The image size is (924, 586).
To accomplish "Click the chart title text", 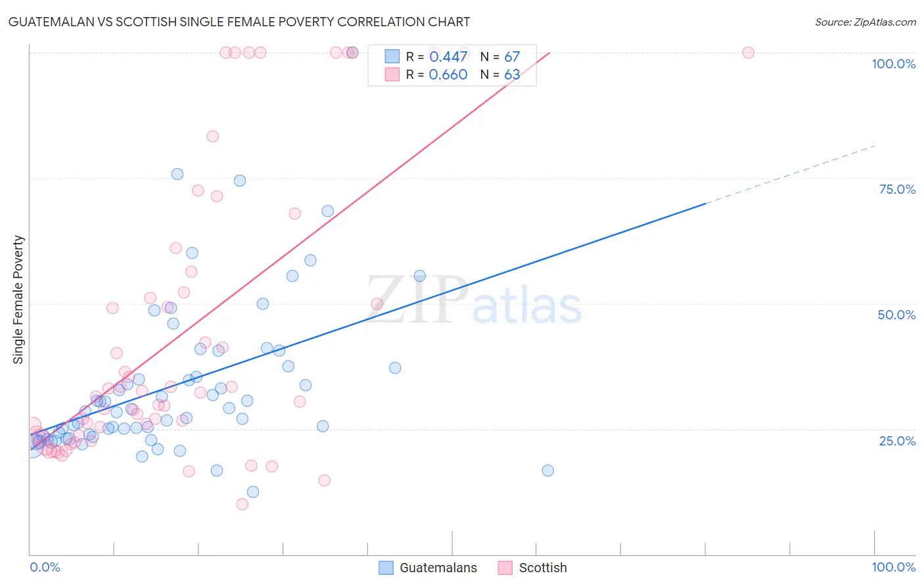I will pos(239,22).
